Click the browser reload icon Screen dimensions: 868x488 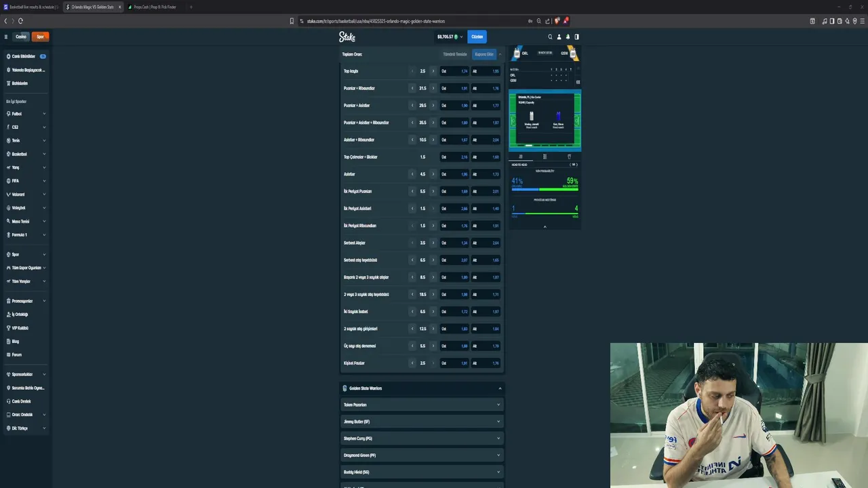point(20,21)
